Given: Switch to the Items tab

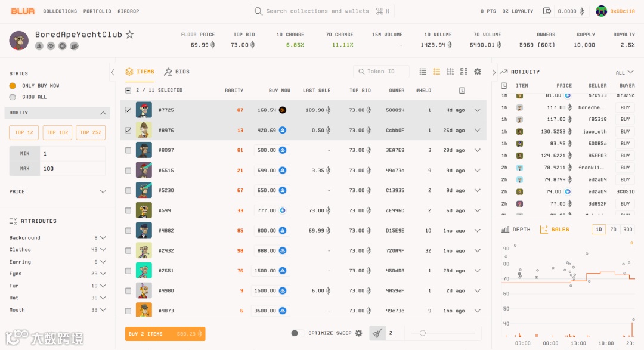Looking at the screenshot, I should 140,72.
